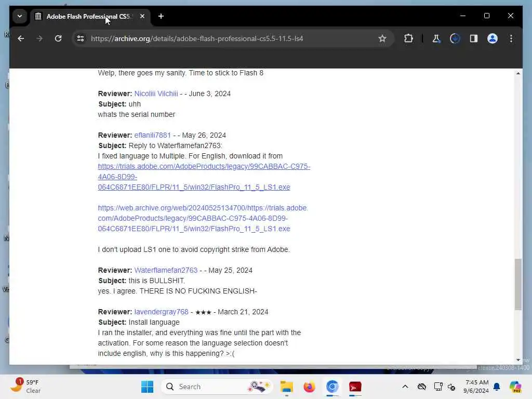532x399 pixels.
Task: Click the muted volume tray icon
Action: pos(451,387)
